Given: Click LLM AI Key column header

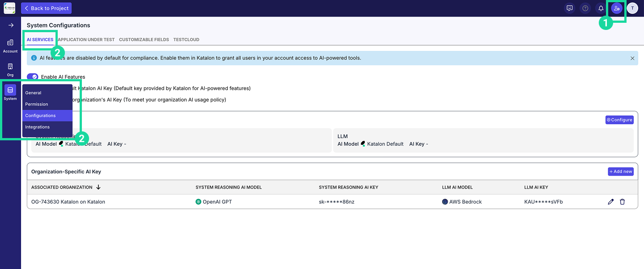Looking at the screenshot, I should pyautogui.click(x=536, y=187).
